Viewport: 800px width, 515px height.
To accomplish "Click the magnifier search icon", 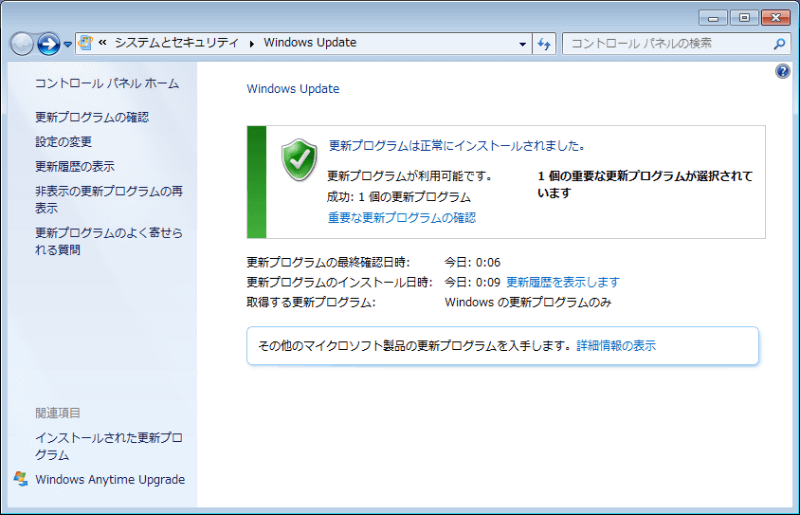I will click(779, 44).
